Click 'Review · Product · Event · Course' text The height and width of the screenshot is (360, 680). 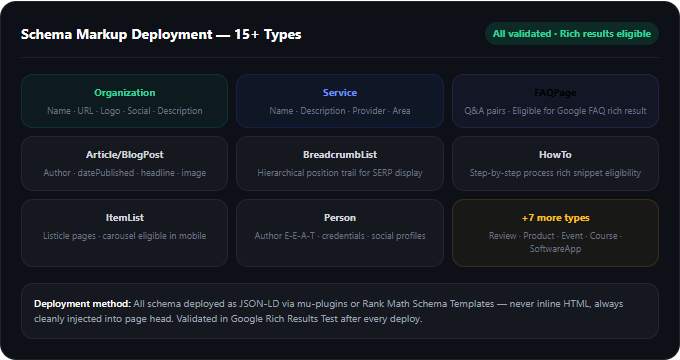coord(553,236)
